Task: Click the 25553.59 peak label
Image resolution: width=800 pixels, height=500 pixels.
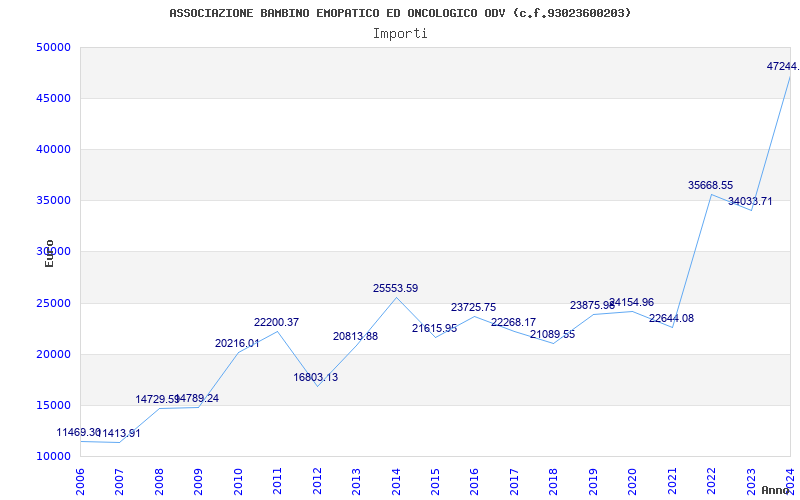Action: pos(395,288)
